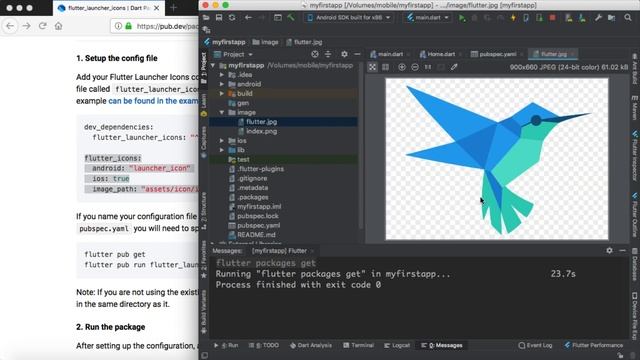Open a new browser tab with plus
This screenshot has height=360, width=640.
[173, 8]
